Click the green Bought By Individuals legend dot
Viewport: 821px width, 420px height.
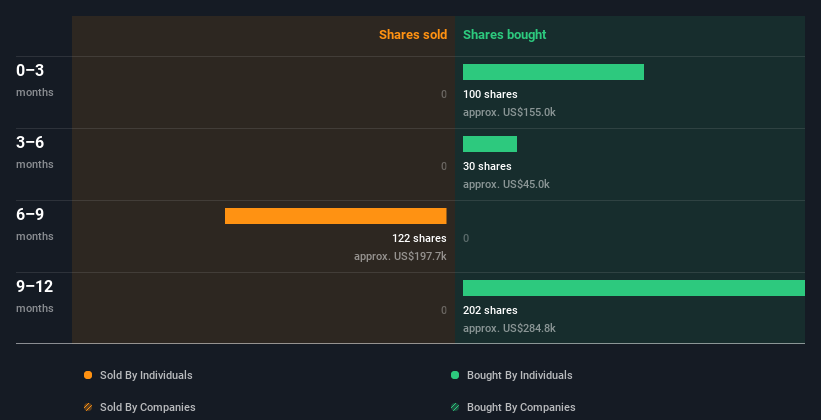(455, 375)
